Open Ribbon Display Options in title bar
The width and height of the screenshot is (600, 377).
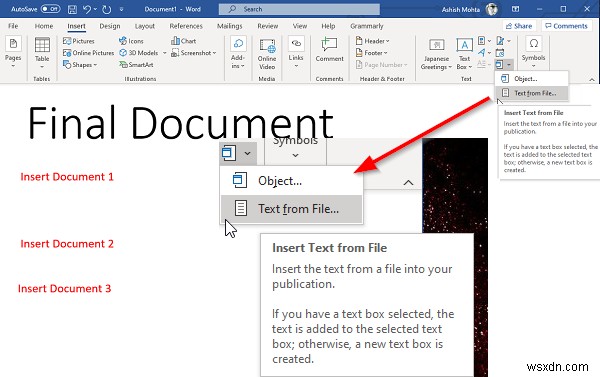(515, 9)
